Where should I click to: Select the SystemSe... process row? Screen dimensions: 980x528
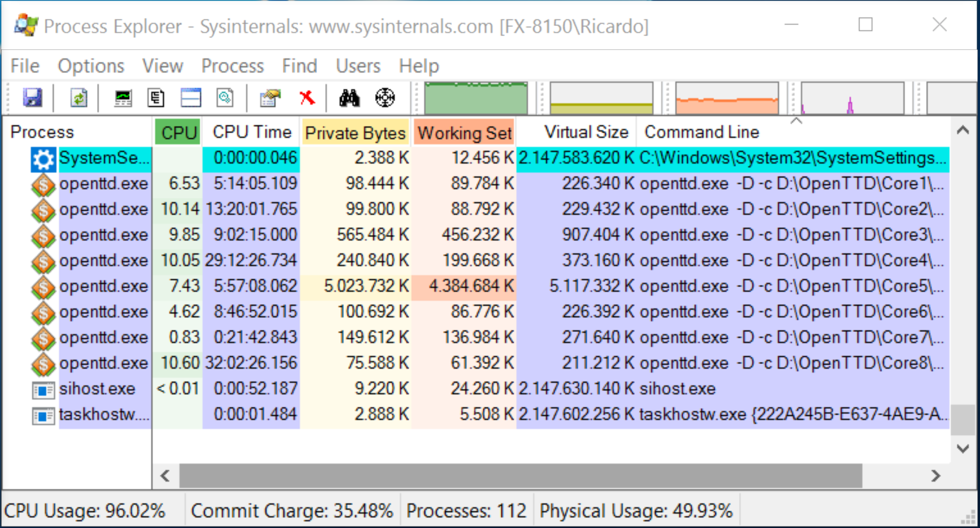click(490, 159)
